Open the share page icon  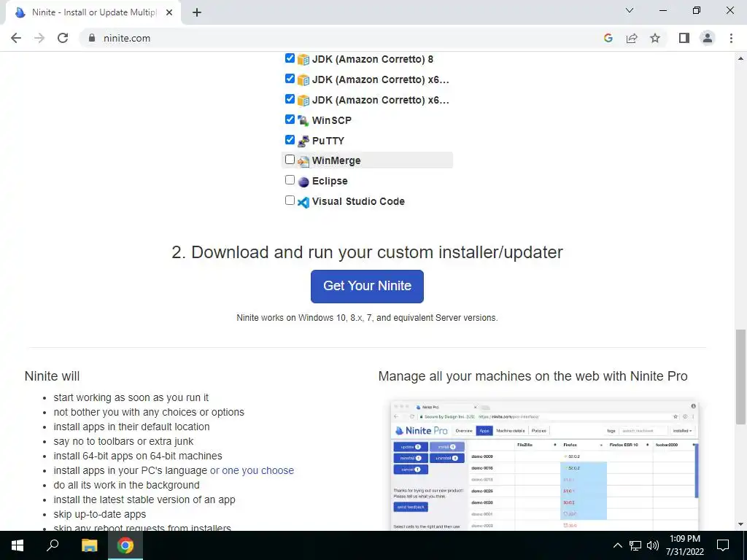(x=632, y=38)
